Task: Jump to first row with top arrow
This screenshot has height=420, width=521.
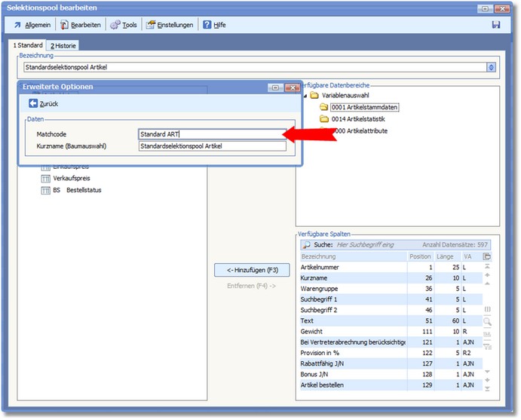Action: pos(487,267)
